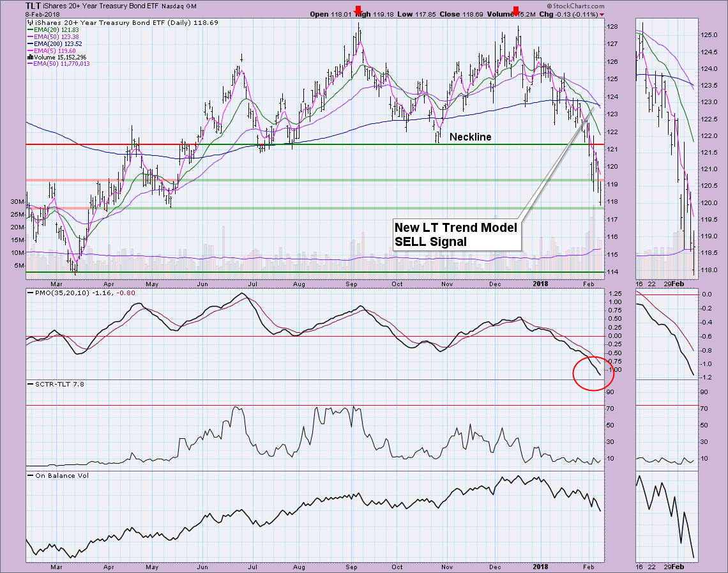
Task: Click the 'Open 118.01' value
Action: pyautogui.click(x=331, y=15)
